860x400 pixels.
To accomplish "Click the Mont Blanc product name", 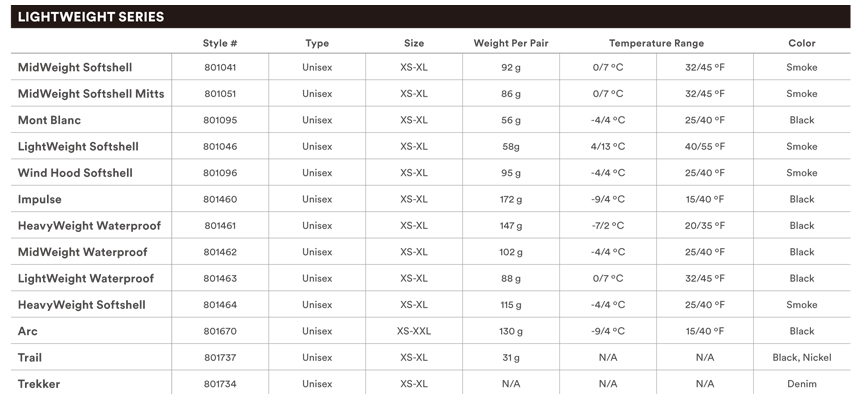I will click(x=49, y=120).
